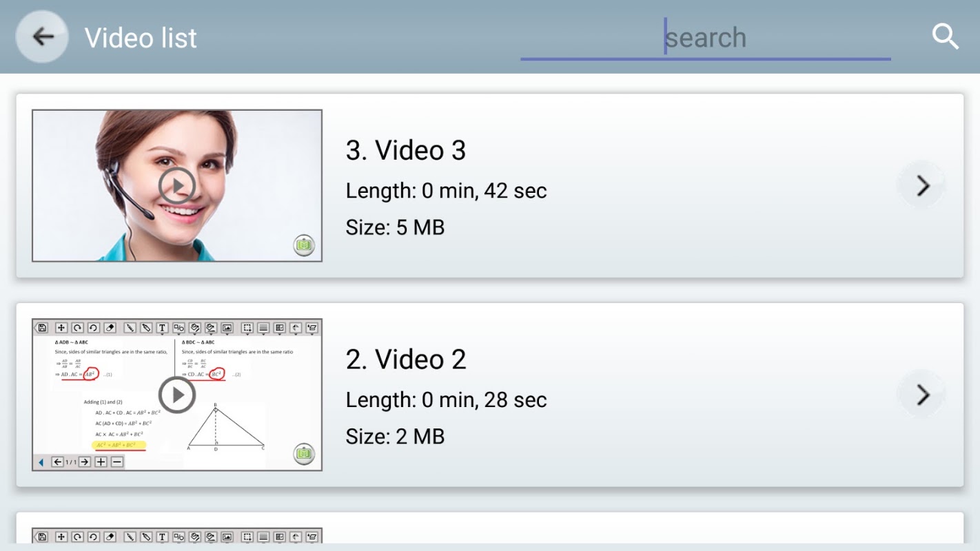Tap the green book badge on Video 3
This screenshot has width=980, height=551.
pyautogui.click(x=304, y=245)
